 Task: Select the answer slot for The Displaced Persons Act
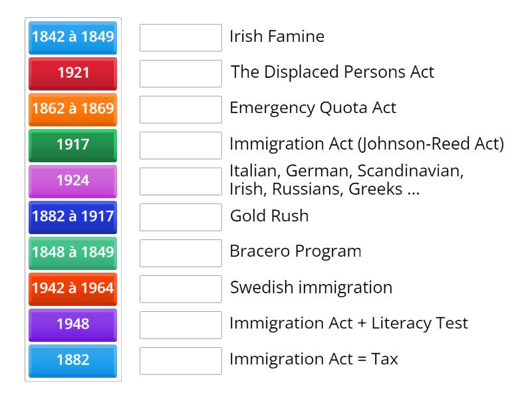(x=181, y=74)
